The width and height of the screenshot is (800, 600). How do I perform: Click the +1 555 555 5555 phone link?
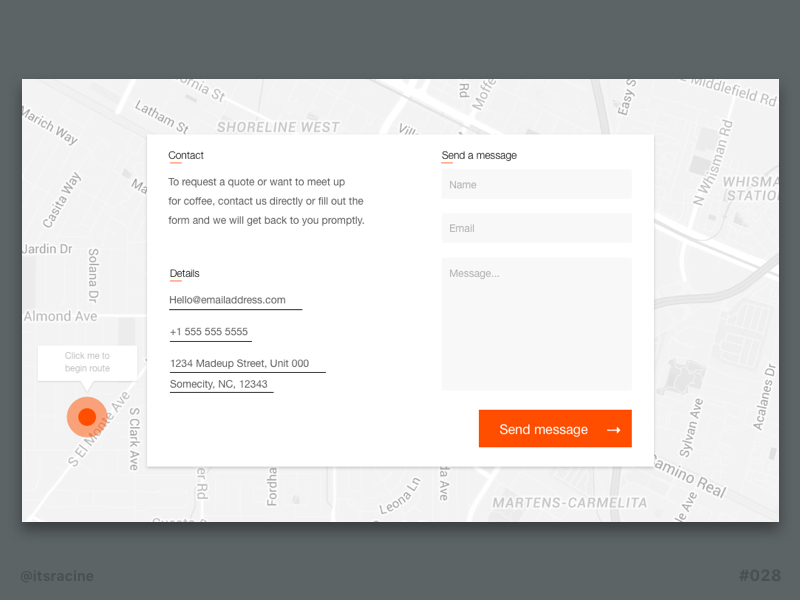tap(209, 332)
